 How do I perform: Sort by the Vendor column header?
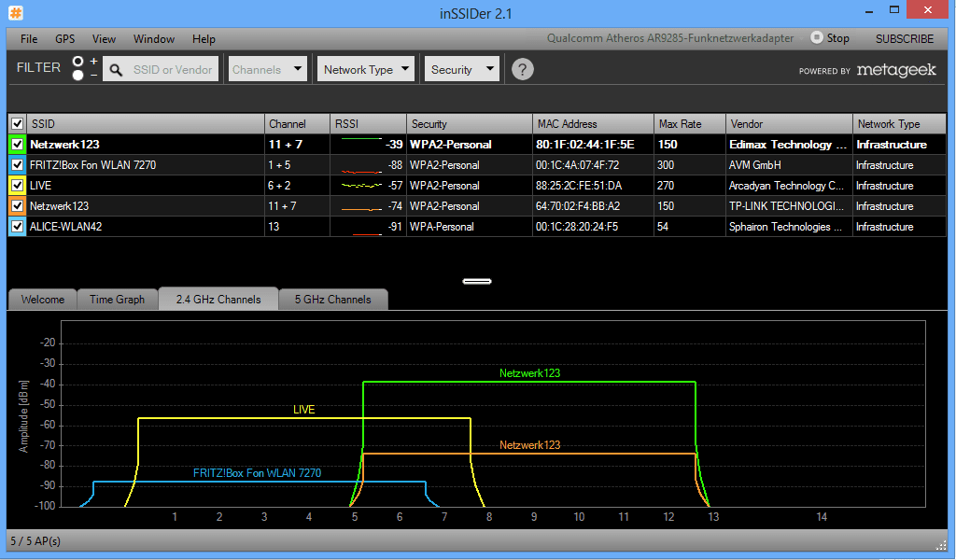coord(789,124)
